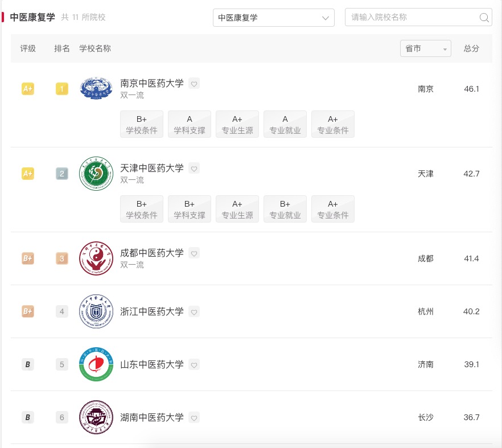502x448 pixels.
Task: Click the 浙江中医药大学 school logo
Action: tap(96, 311)
